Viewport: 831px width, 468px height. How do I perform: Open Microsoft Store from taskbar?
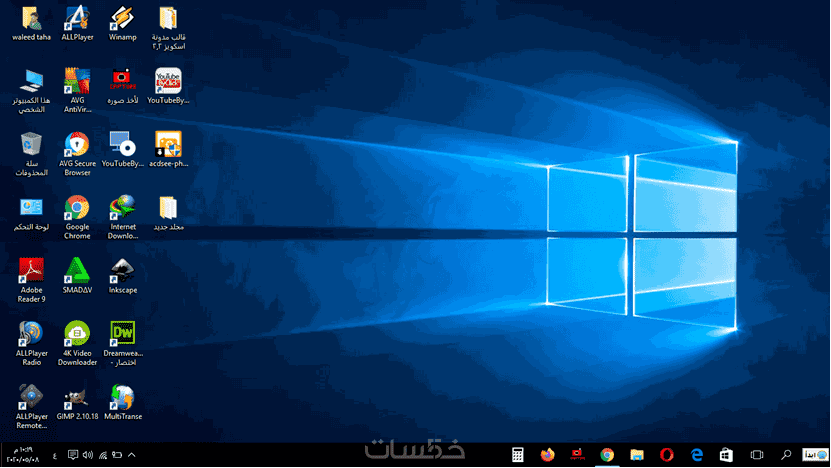click(x=726, y=455)
